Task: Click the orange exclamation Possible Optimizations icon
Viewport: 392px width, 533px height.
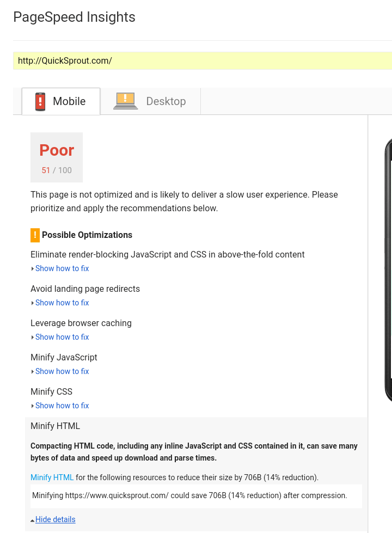Action: (x=35, y=235)
